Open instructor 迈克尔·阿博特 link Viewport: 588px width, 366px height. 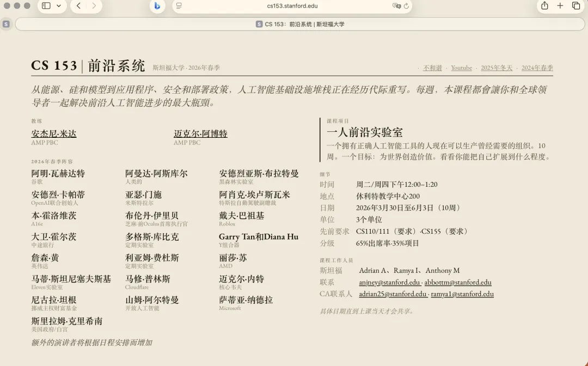point(200,133)
